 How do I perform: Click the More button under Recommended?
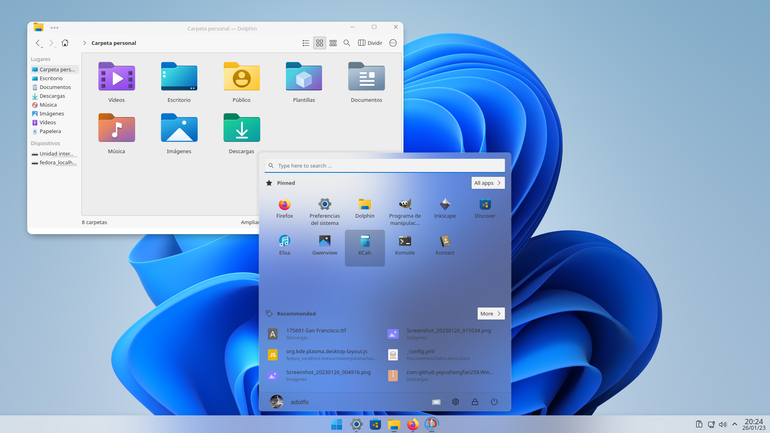pyautogui.click(x=491, y=314)
